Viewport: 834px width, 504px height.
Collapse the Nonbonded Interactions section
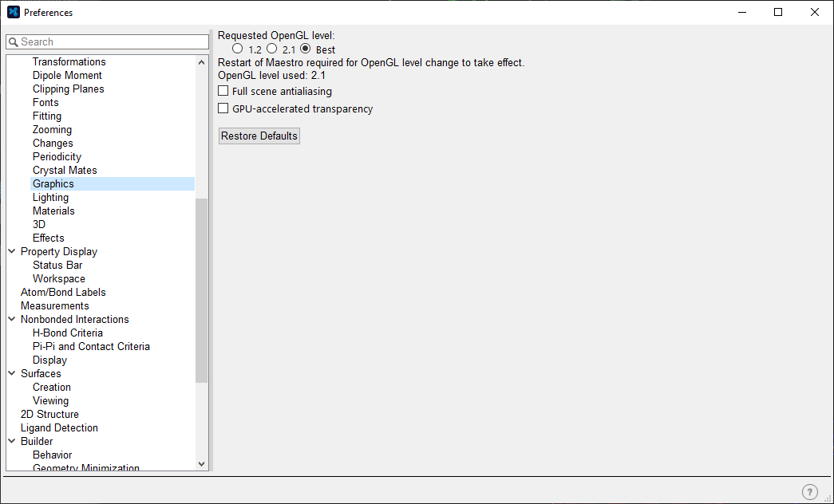tap(12, 320)
